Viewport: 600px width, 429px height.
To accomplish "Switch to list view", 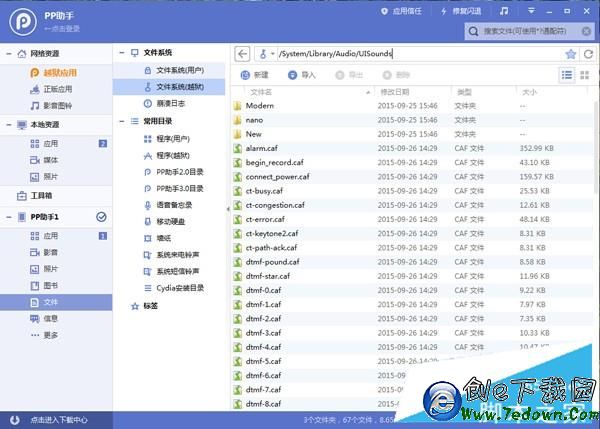I will pos(567,75).
